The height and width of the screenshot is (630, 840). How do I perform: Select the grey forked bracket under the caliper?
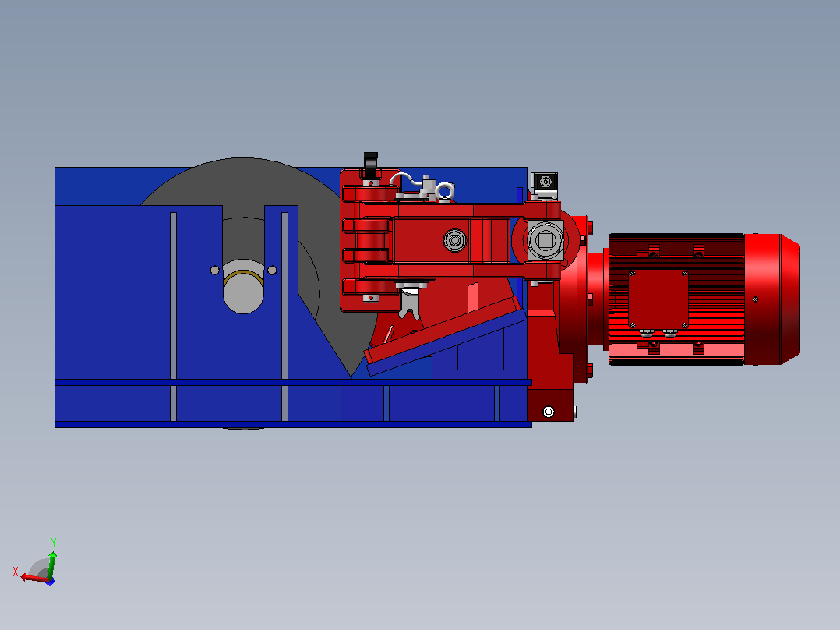tap(410, 304)
